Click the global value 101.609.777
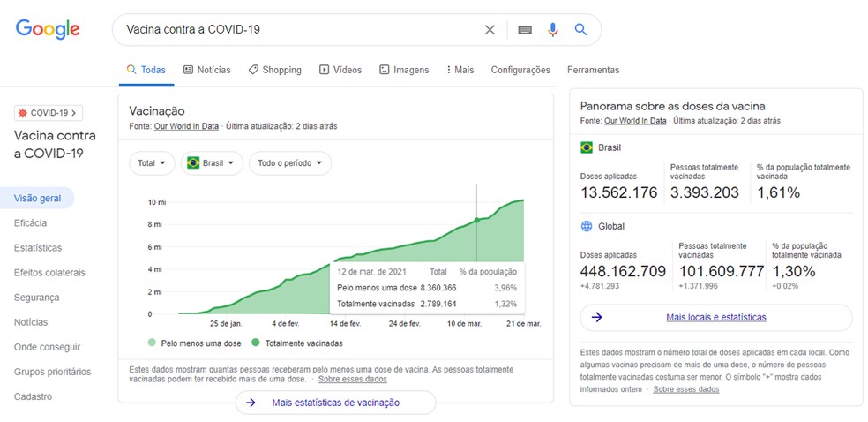Image resolution: width=868 pixels, height=422 pixels. pos(722,271)
